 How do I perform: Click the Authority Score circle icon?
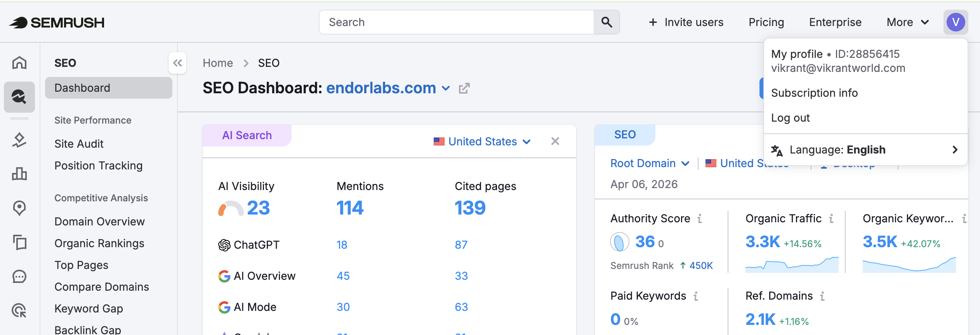(620, 242)
